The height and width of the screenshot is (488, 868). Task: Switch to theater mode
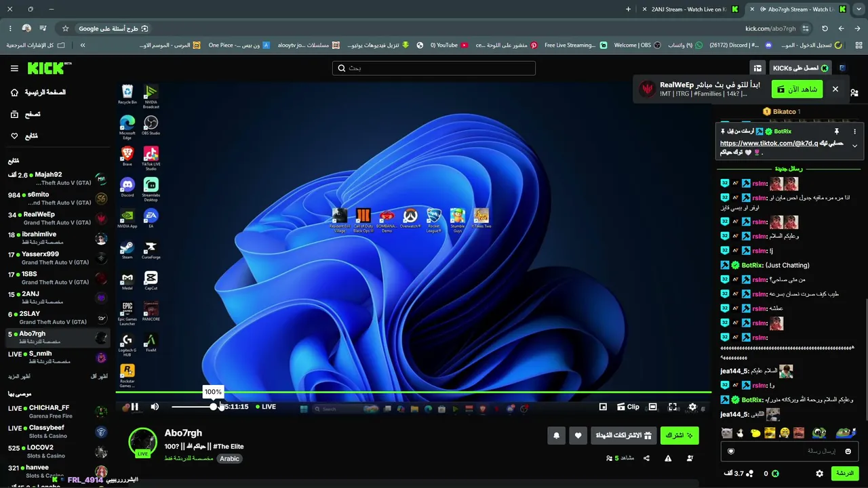[652, 407]
